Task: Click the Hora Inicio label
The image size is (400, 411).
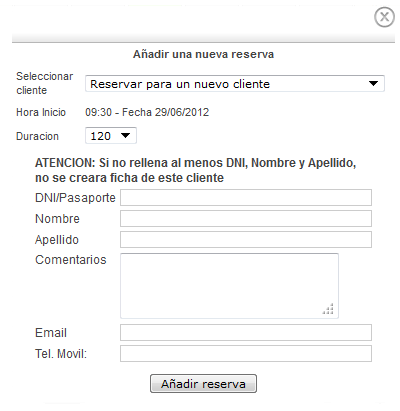Action: pos(41,112)
